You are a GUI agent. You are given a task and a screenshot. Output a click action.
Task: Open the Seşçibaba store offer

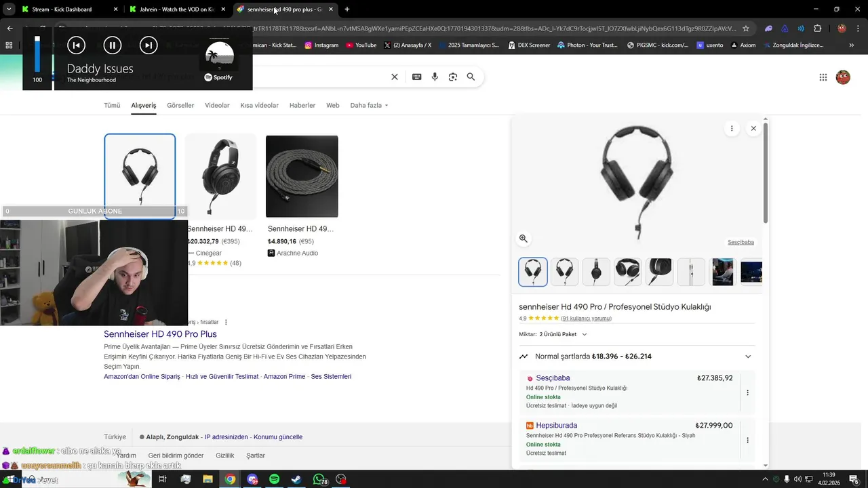click(629, 391)
